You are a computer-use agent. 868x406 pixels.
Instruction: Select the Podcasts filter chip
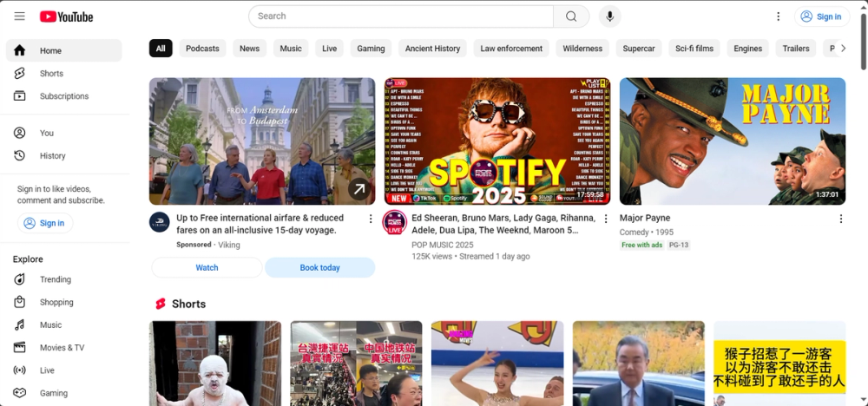[202, 48]
